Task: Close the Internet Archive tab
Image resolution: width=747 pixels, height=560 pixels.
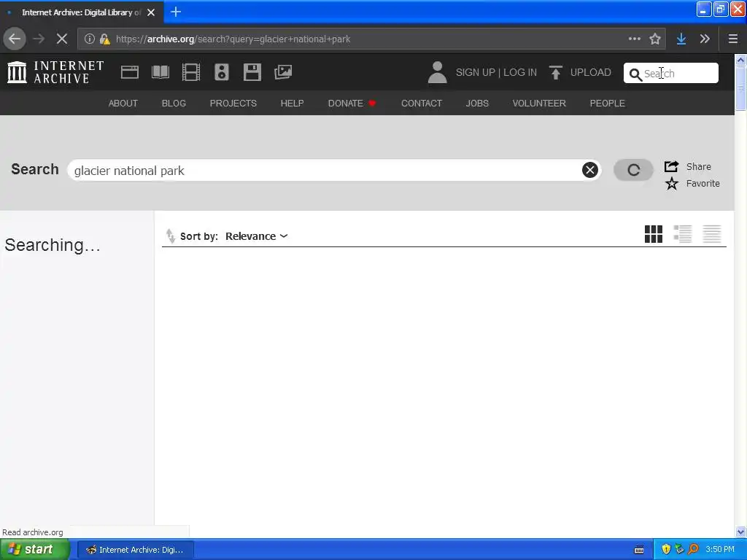Action: pos(151,12)
